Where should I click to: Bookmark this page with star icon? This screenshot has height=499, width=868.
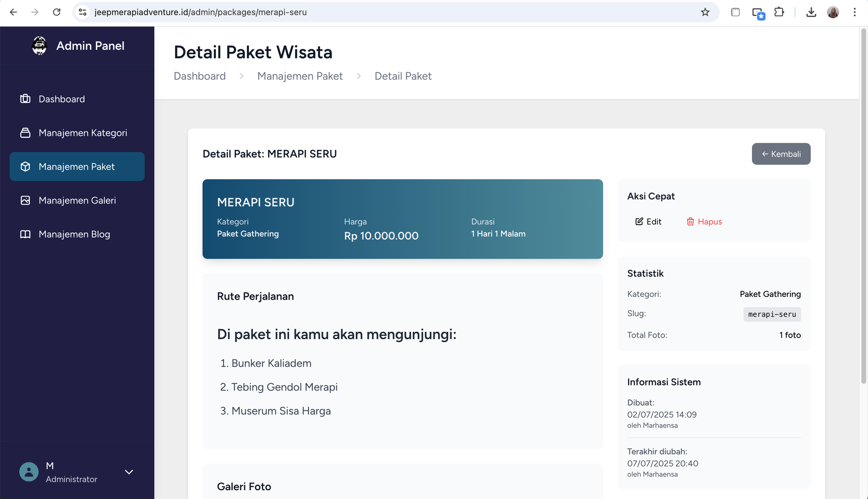point(705,12)
